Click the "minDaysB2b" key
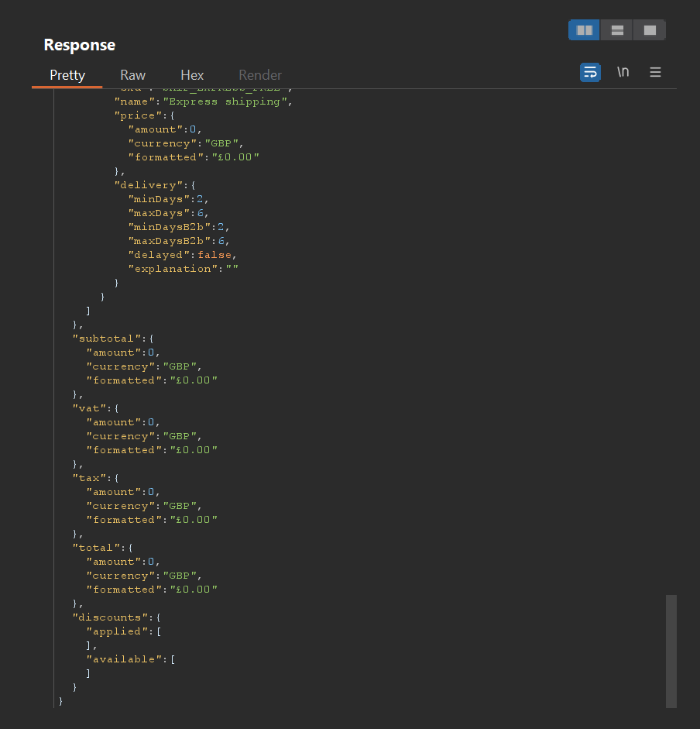The image size is (700, 729). click(169, 227)
